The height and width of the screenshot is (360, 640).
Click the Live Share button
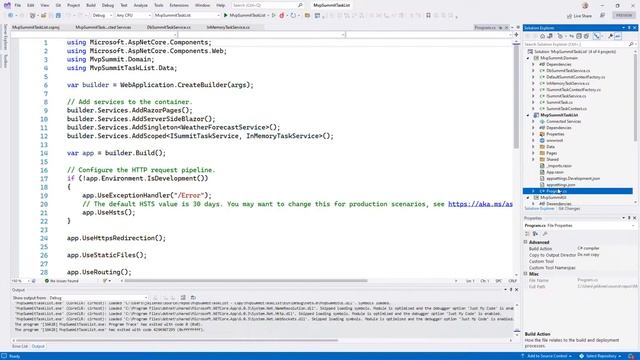tap(579, 16)
